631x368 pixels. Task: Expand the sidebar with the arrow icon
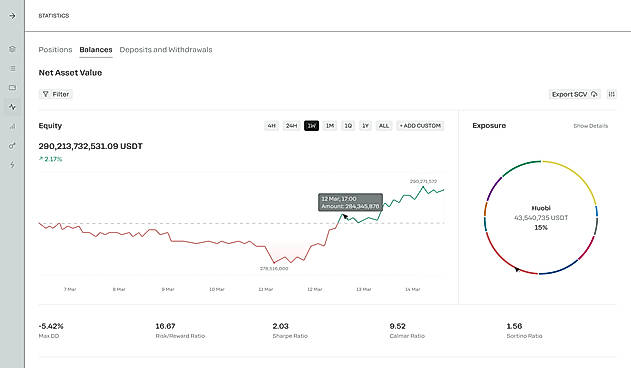[x=12, y=16]
